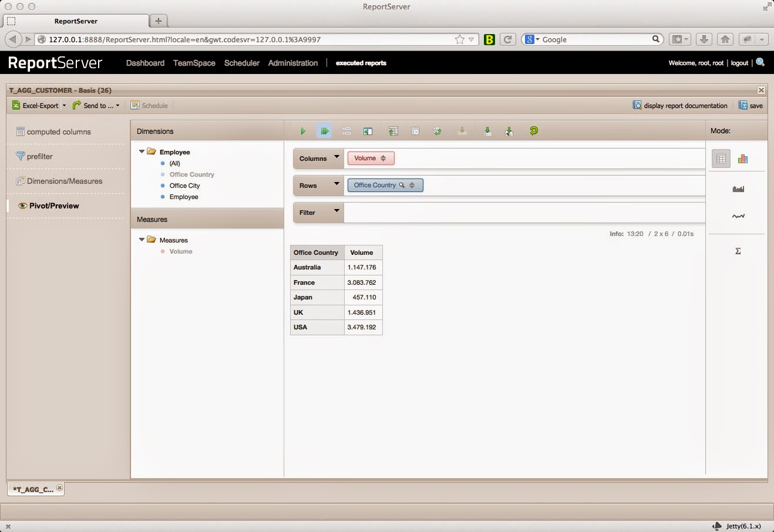Click display report documentation button

[679, 106]
